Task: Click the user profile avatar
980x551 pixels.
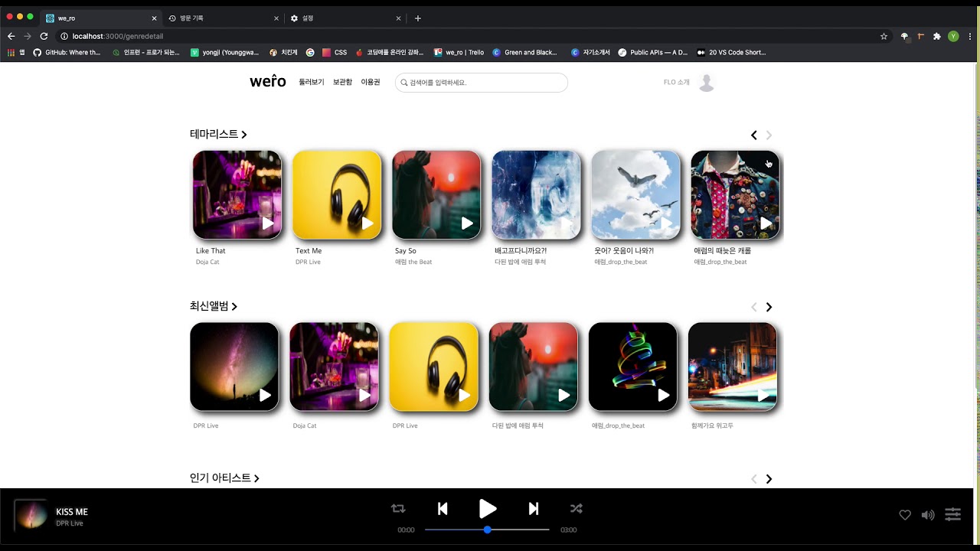Action: click(707, 83)
